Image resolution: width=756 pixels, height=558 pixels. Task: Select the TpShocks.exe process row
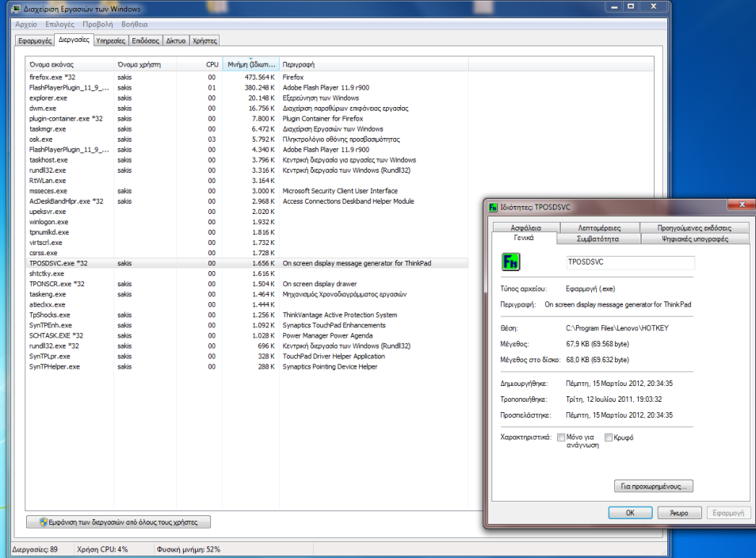click(247, 315)
